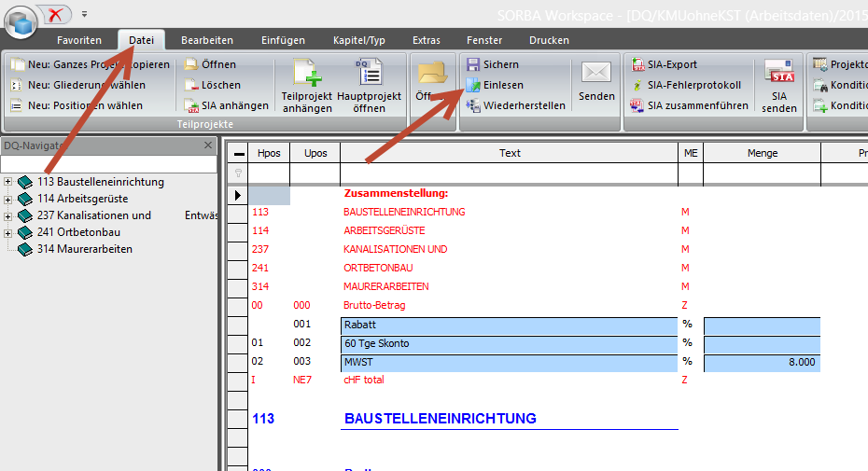The image size is (868, 471).
Task: Click the DQ-Navigator search field
Action: click(107, 163)
